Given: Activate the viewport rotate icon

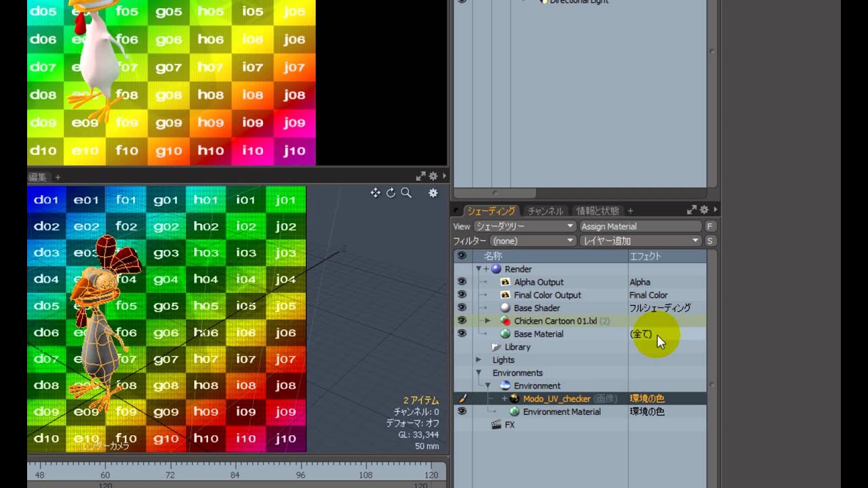Looking at the screenshot, I should (x=391, y=193).
